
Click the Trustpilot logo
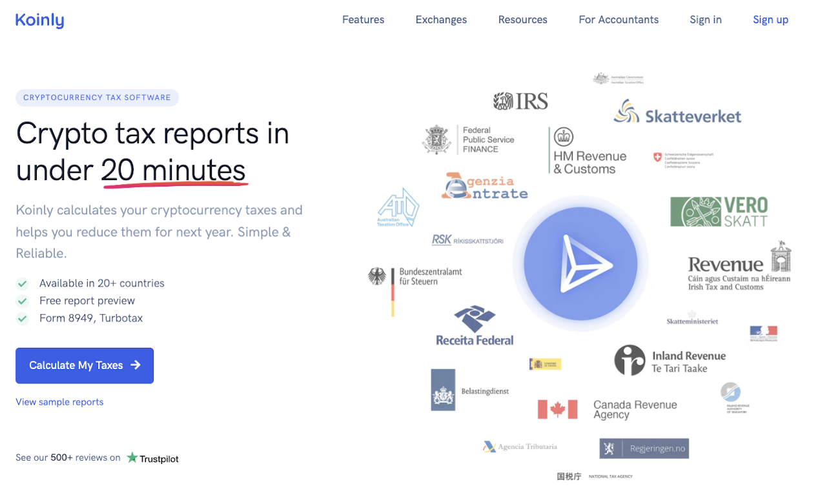coord(153,458)
